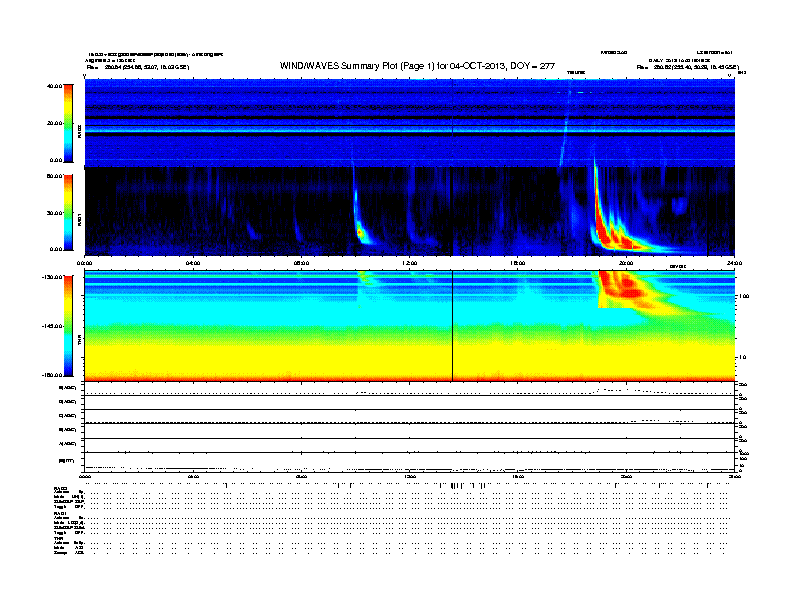The height and width of the screenshot is (612, 792).
Task: Click the 30.00 label on RAD1 color scale
Action: click(54, 213)
